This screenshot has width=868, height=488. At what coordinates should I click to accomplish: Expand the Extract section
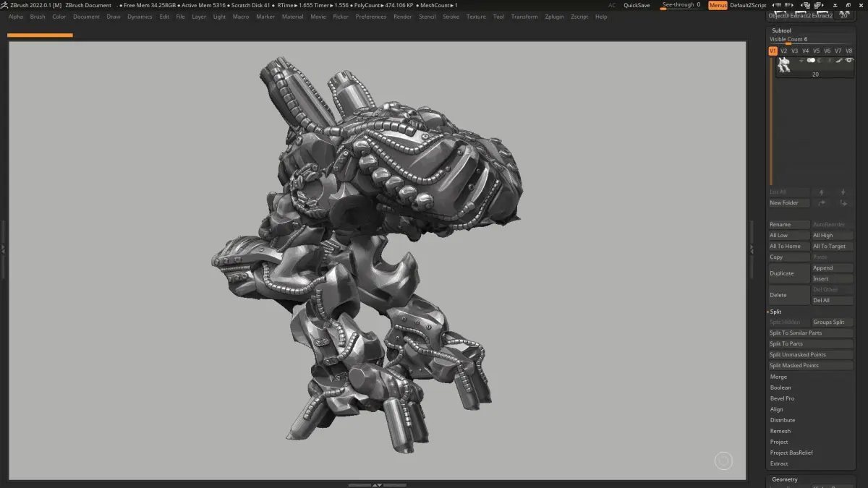[779, 463]
